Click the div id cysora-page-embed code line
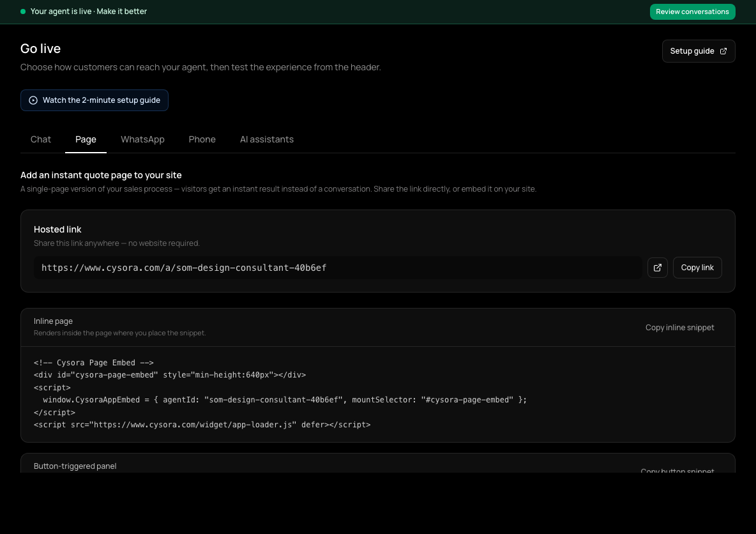The height and width of the screenshot is (534, 756). [170, 375]
